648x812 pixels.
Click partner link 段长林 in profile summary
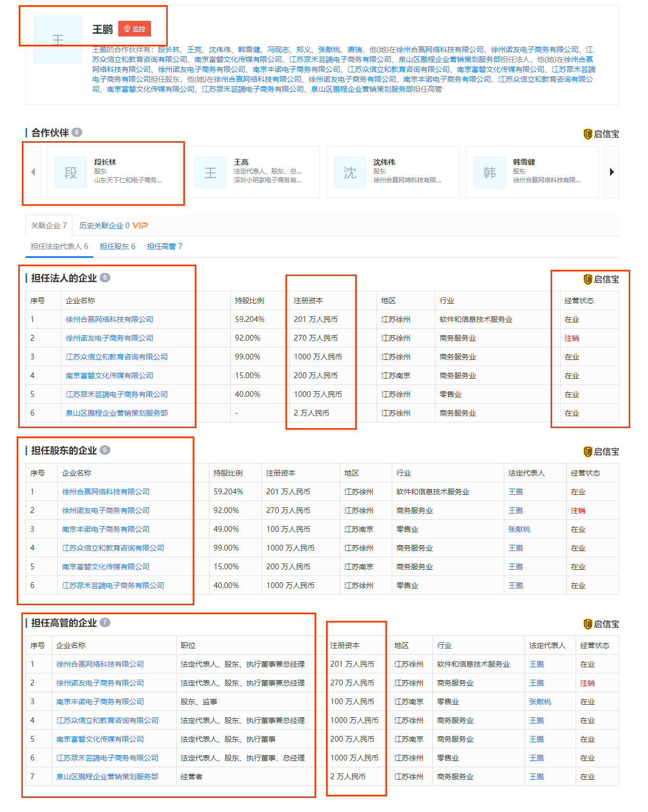(169, 49)
